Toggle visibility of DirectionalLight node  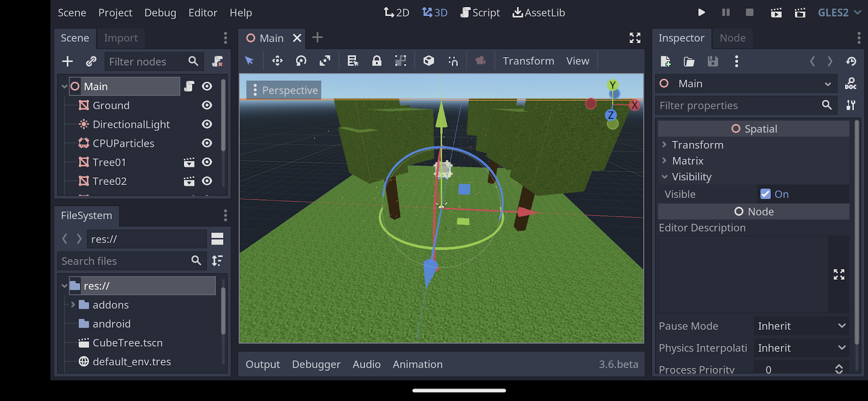pos(207,124)
